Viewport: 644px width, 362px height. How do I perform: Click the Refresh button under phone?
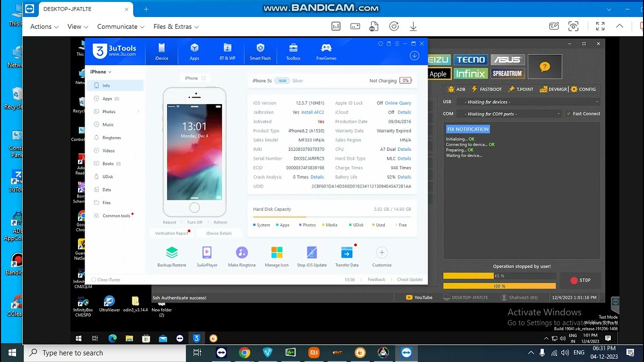(220, 222)
